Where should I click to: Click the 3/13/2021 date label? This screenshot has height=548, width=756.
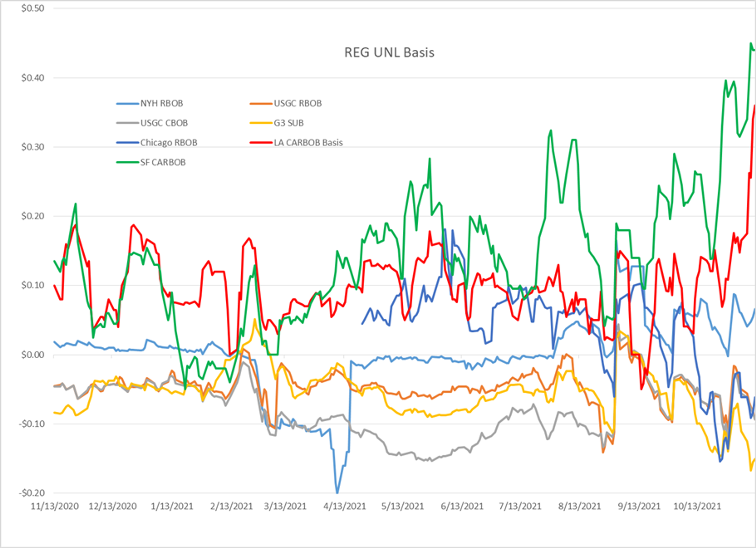pos(285,506)
